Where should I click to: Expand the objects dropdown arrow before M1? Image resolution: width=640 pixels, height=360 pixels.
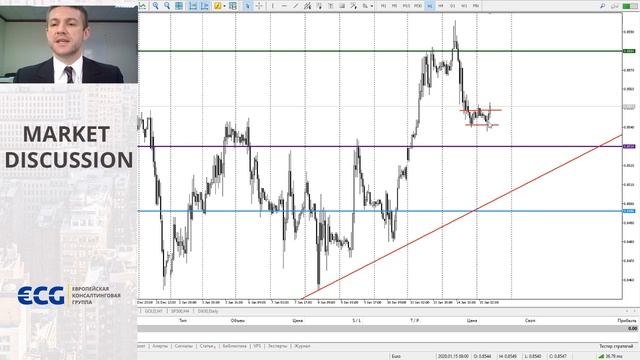[372, 6]
